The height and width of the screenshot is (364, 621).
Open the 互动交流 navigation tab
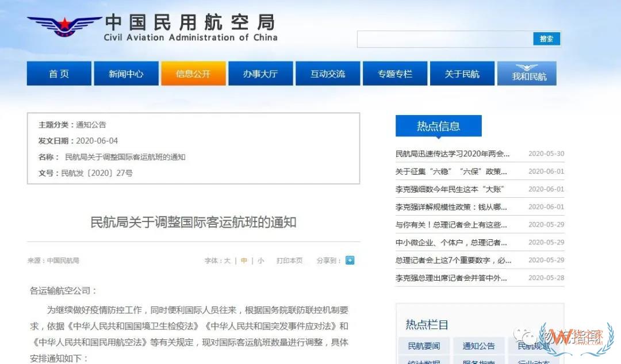tap(328, 74)
